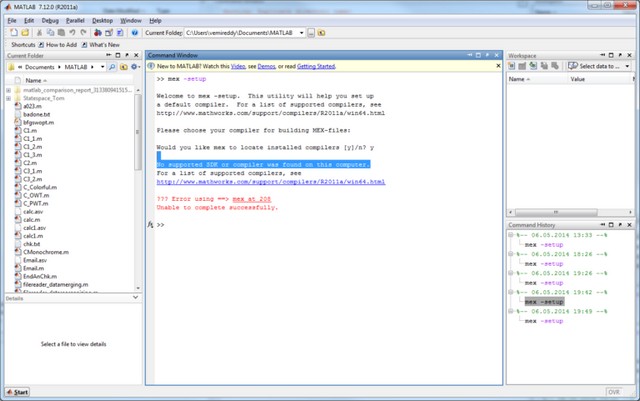Expand Statespace_Tom folder

9,98
